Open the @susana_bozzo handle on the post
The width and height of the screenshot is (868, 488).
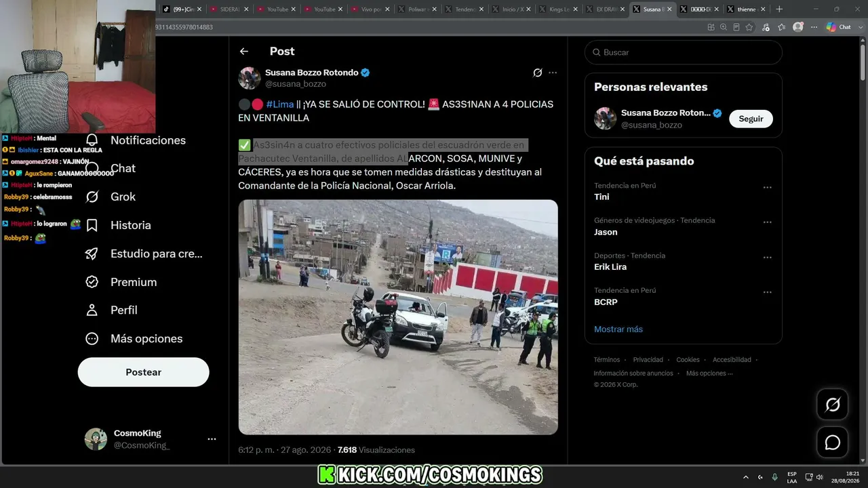296,84
